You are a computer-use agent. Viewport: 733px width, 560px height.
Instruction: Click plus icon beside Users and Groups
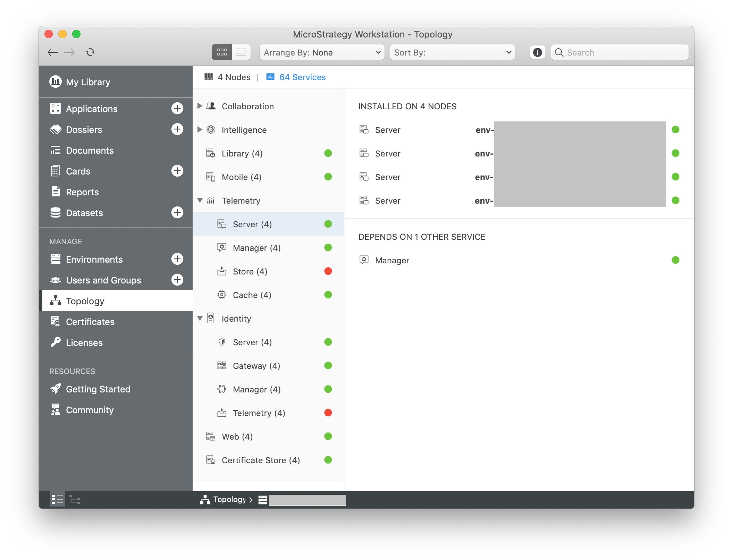[x=177, y=280]
